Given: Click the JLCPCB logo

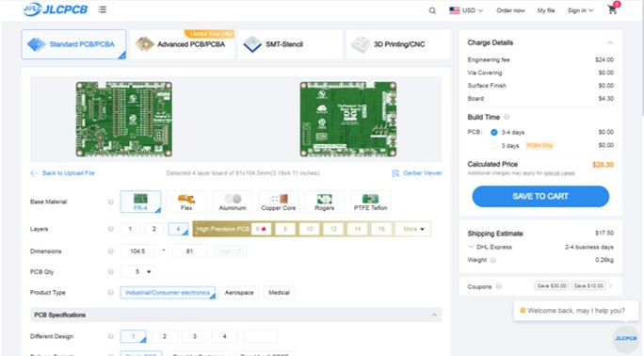Looking at the screenshot, I should pyautogui.click(x=56, y=9).
